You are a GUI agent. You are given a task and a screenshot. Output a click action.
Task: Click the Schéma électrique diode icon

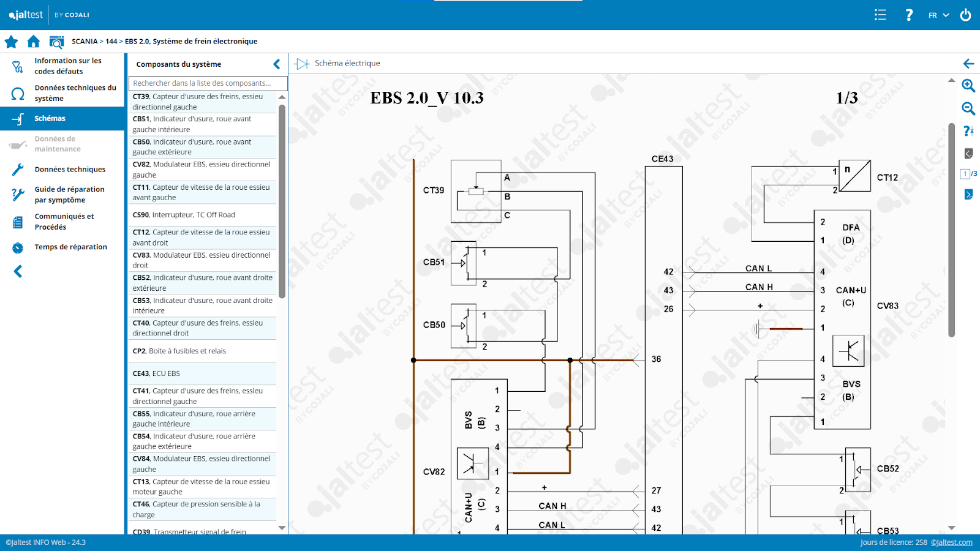302,64
